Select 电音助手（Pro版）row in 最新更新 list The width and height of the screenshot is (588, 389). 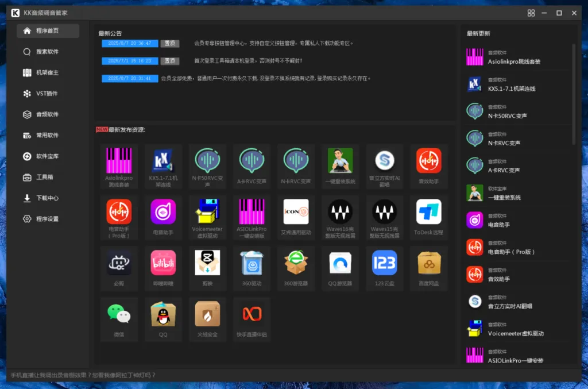point(518,248)
